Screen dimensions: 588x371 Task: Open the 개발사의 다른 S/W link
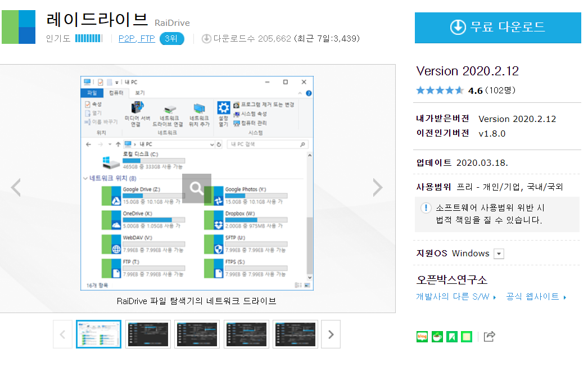coord(456,297)
